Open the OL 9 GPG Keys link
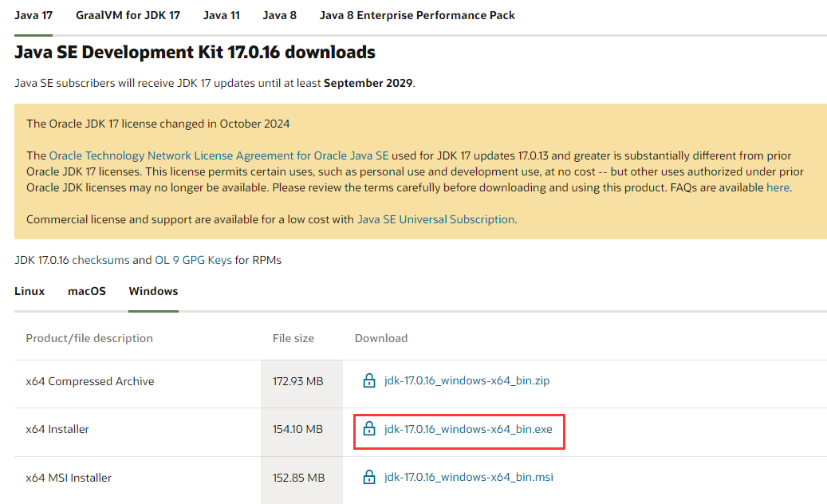Screen dimensions: 827x504 coord(193,260)
